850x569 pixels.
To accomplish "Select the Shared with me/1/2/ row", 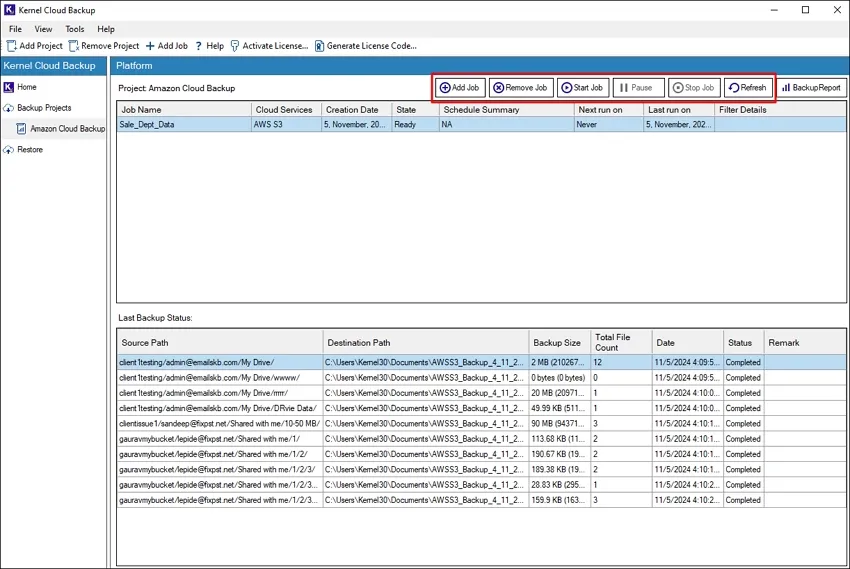I will 481,454.
